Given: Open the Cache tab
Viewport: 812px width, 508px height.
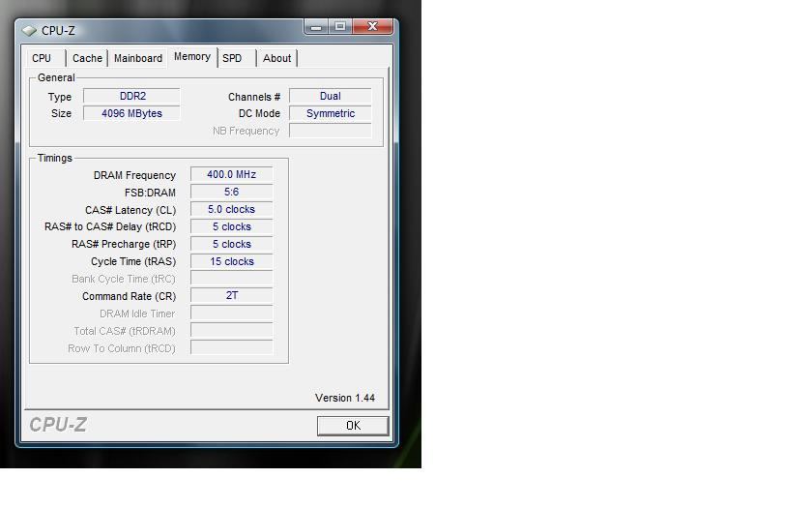Looking at the screenshot, I should [87, 58].
